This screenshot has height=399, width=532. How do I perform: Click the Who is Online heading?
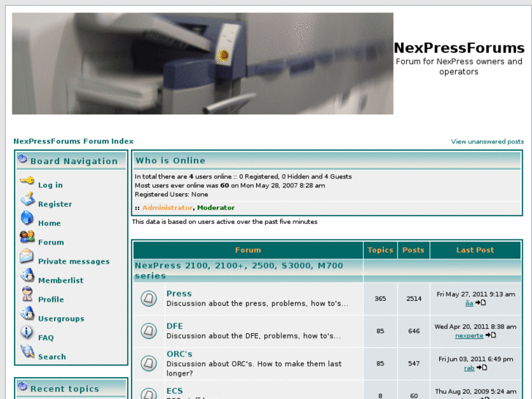171,160
